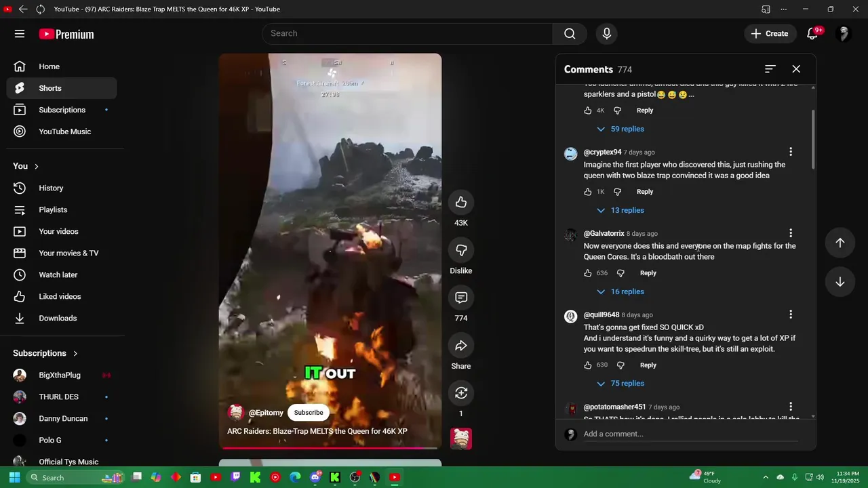
Task: Like the @quill9648 comment
Action: click(x=588, y=365)
